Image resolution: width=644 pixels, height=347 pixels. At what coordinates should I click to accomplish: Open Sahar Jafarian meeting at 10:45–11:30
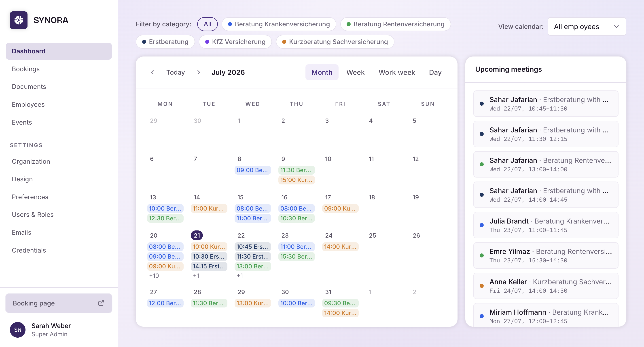point(546,104)
